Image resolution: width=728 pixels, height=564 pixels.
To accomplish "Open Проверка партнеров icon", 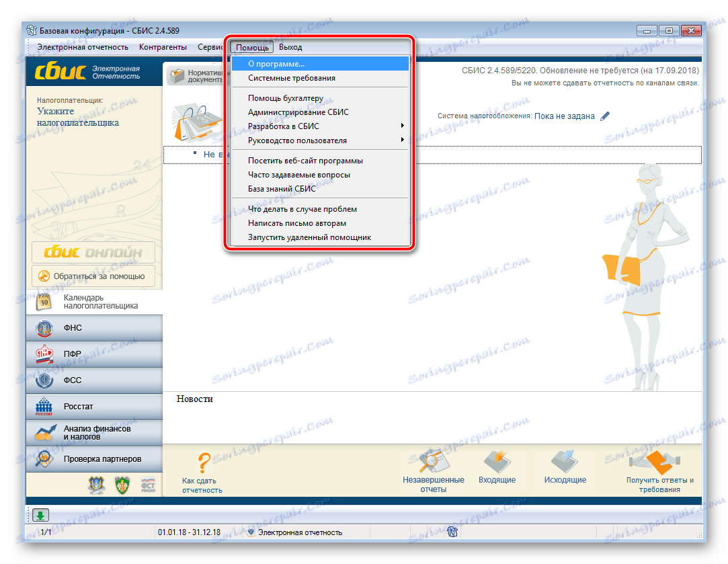I will 44,459.
